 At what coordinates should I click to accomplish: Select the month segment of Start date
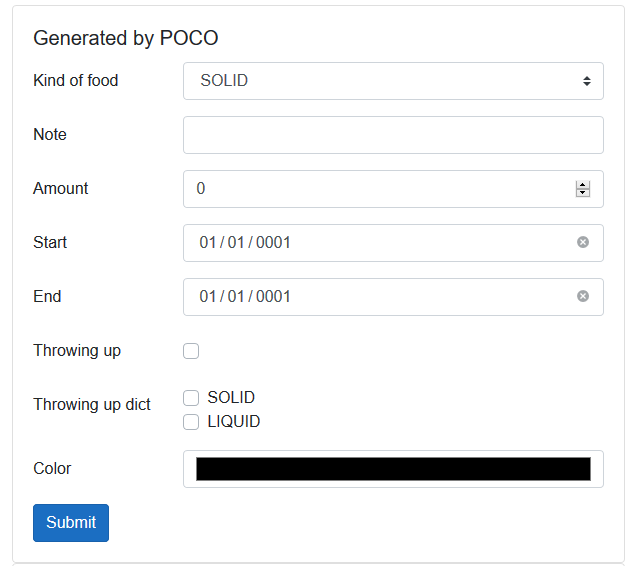point(208,243)
